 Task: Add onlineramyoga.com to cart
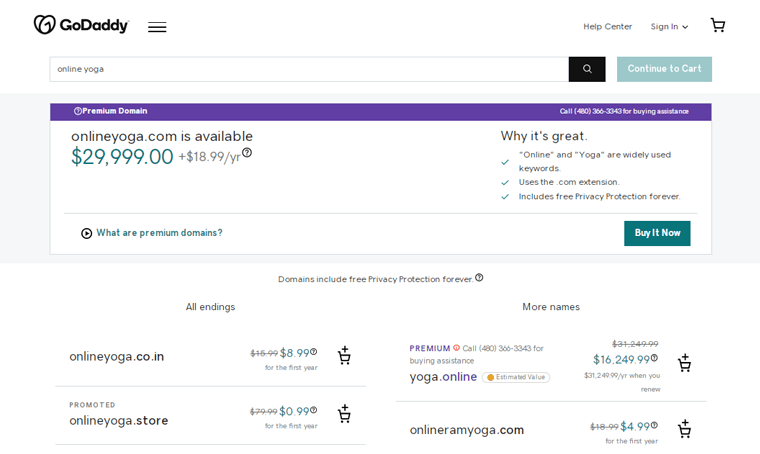(x=684, y=429)
